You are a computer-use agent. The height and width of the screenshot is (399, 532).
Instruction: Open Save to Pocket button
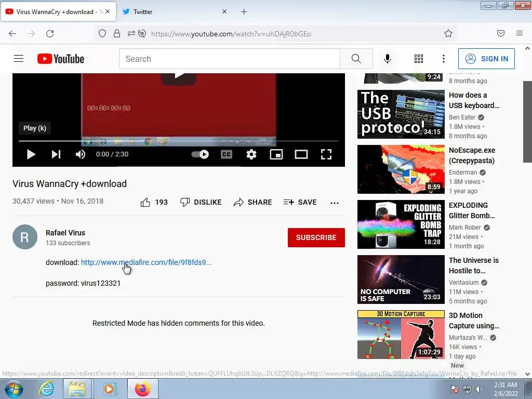coord(501,33)
